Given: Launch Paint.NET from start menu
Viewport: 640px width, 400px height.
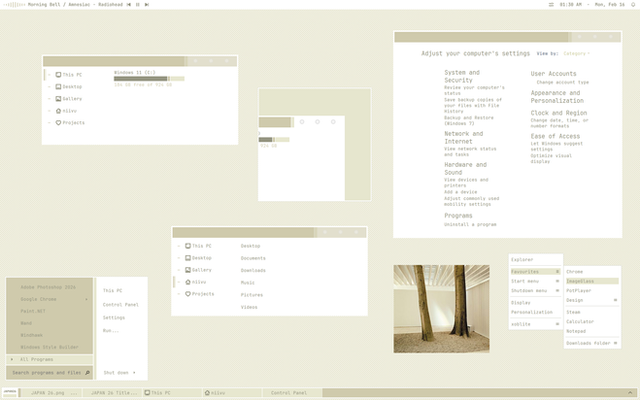Looking at the screenshot, I should tap(33, 311).
